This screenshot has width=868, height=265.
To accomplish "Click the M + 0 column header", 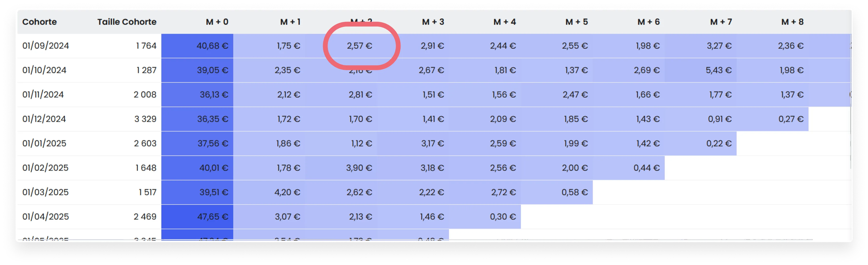I will coord(217,22).
